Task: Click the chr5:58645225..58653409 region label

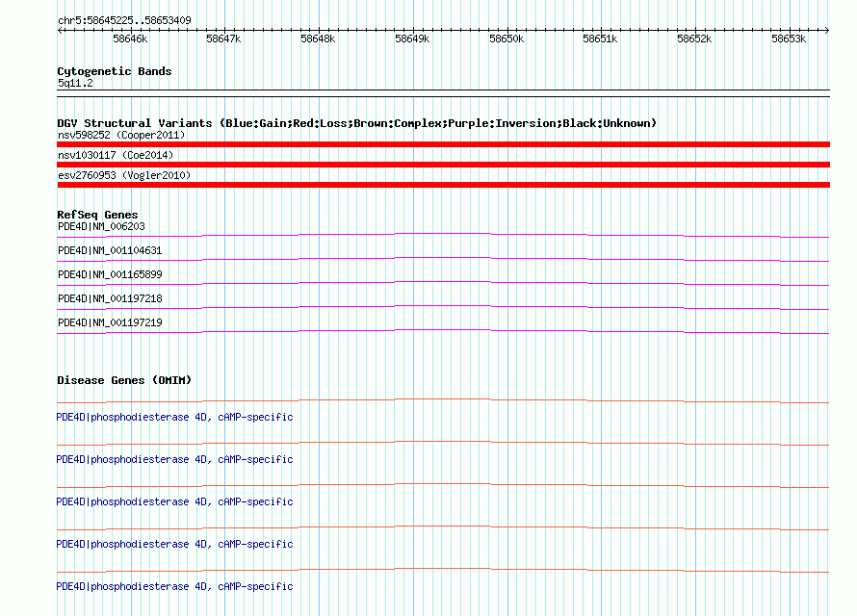Action: tap(124, 20)
